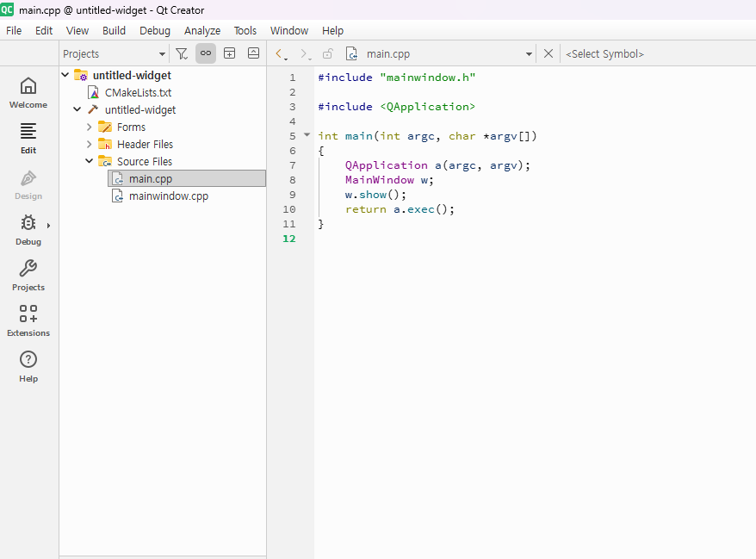
Task: Click the split panel icon
Action: [230, 53]
